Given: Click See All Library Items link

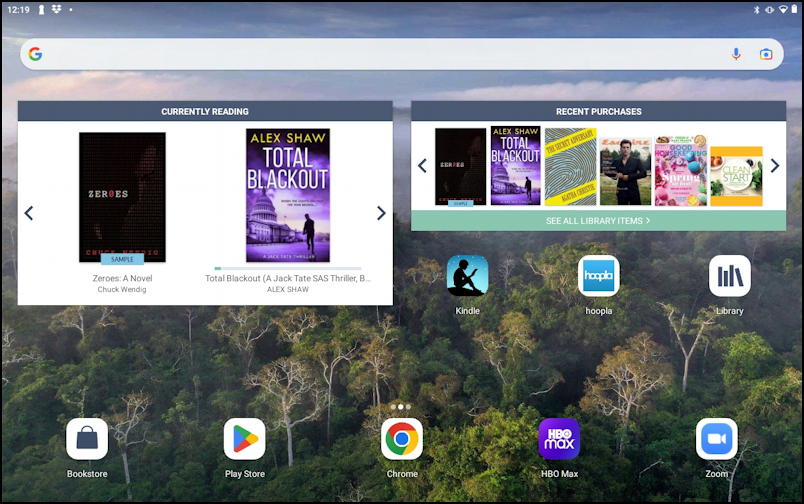Looking at the screenshot, I should coord(598,220).
